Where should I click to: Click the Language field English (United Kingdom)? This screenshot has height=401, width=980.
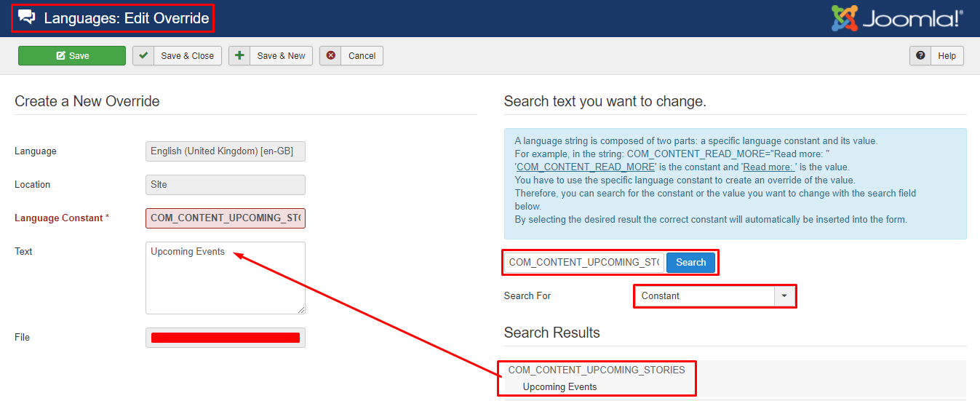226,151
